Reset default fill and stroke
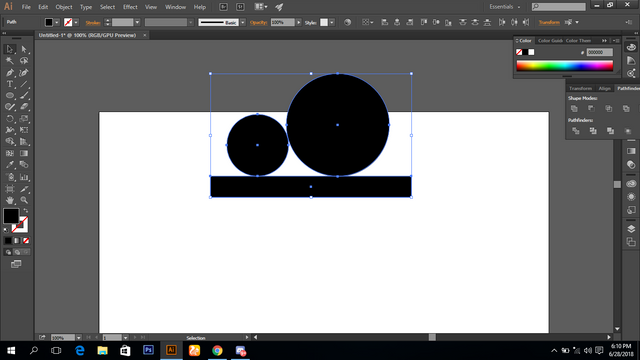Screen dimensions: 640x360 (6, 230)
